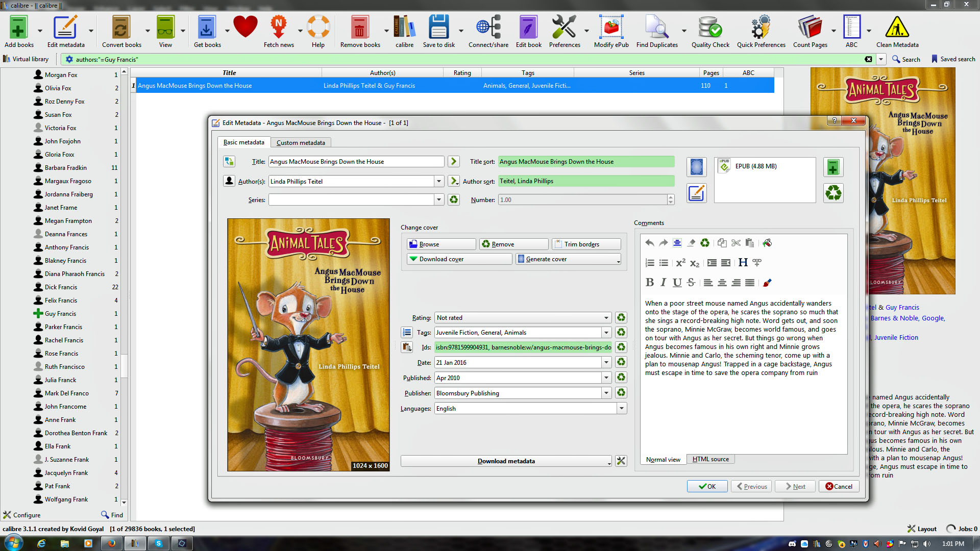Open the tag editor icon beside Tags

[x=407, y=333]
